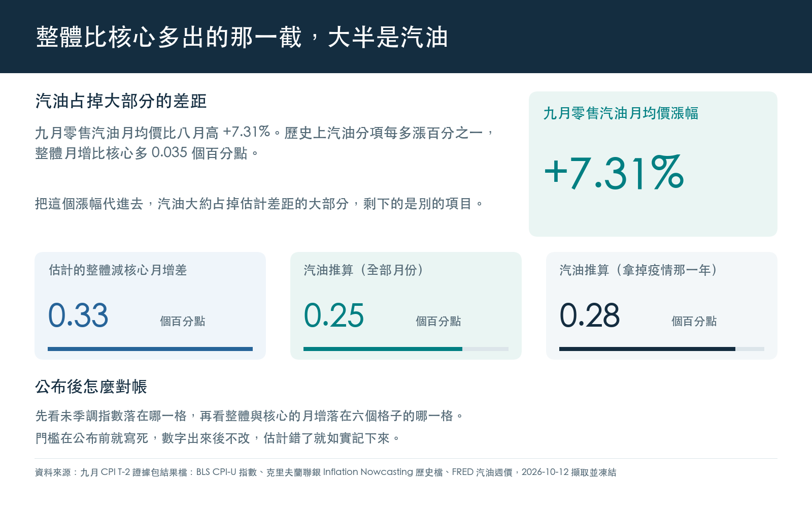This screenshot has width=812, height=508.
Task: Select the heading 公布後怎麼對帳
Action: point(91,387)
